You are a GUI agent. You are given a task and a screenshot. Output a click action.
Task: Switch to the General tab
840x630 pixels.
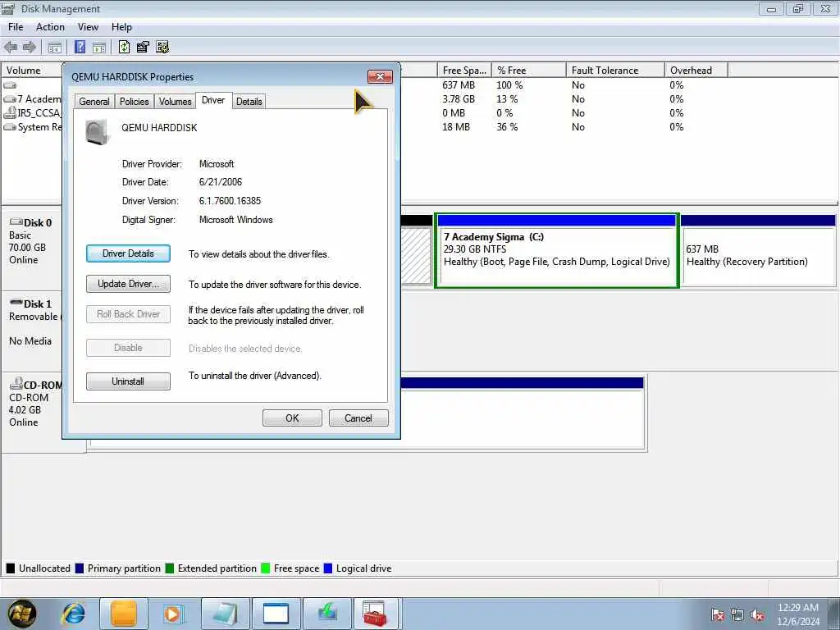pos(94,101)
